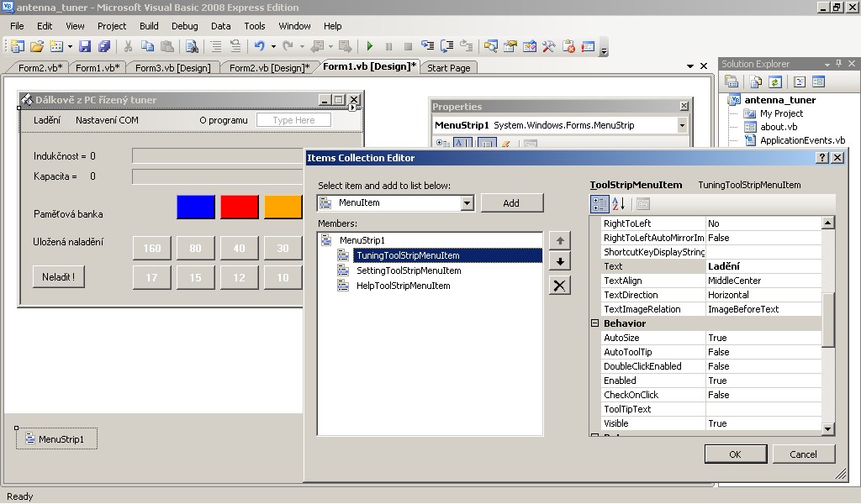This screenshot has width=861, height=504.
Task: Click Refresh icon in Solution Explorer
Action: [774, 82]
